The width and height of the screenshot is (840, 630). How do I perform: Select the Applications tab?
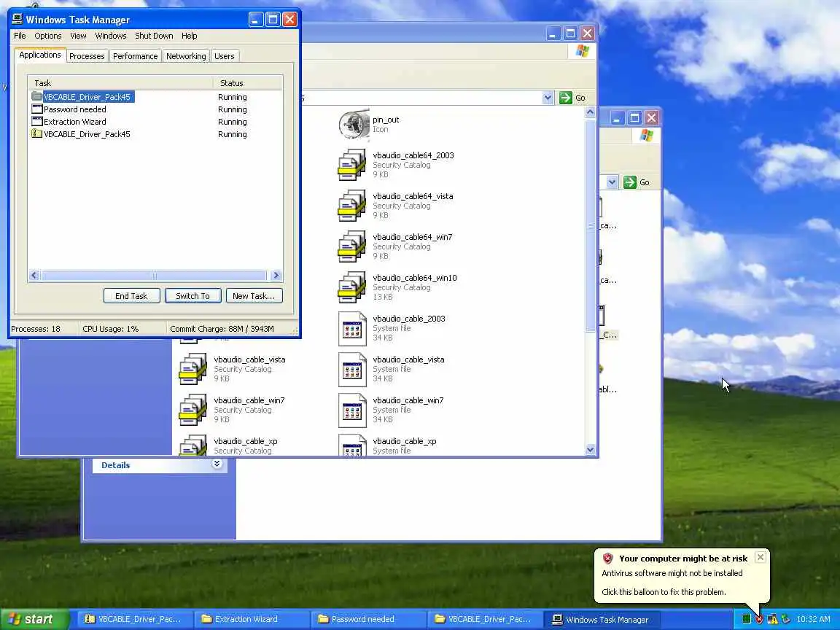[39, 55]
